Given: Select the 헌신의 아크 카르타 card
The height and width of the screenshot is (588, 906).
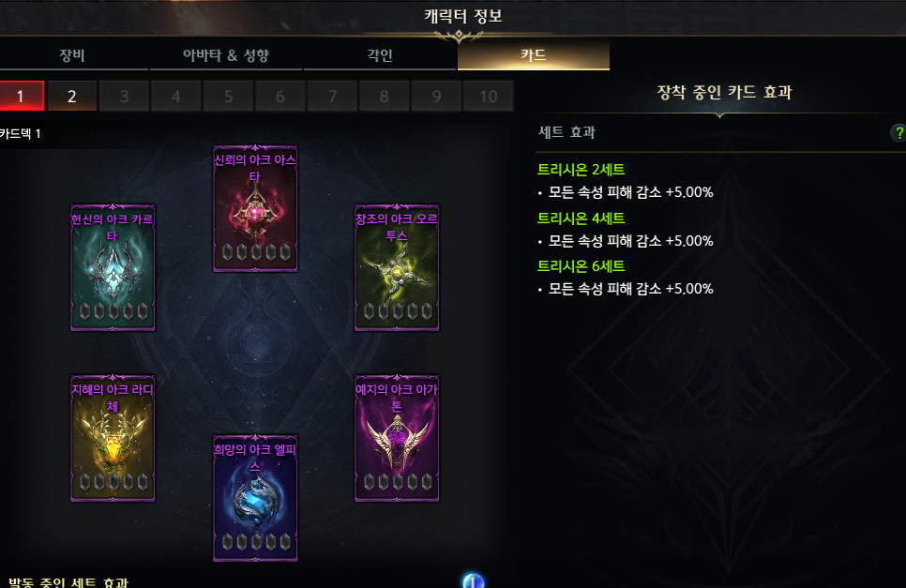Looking at the screenshot, I should [x=113, y=267].
